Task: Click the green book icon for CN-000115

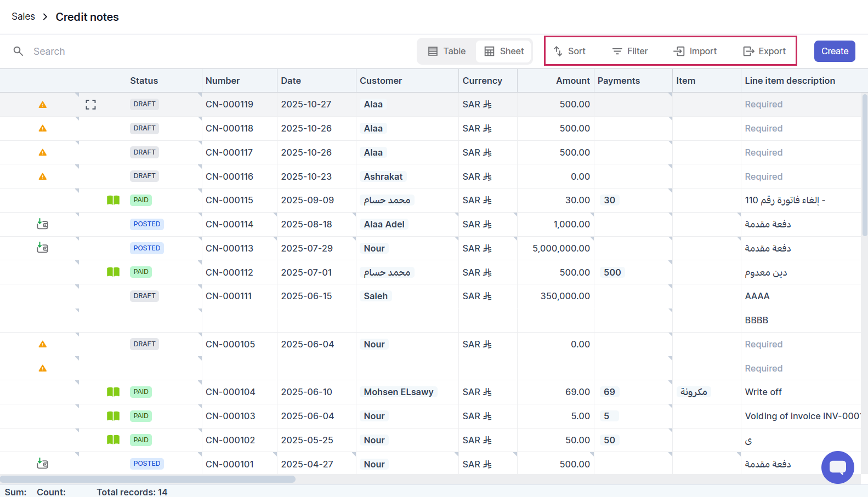Action: [x=113, y=201]
